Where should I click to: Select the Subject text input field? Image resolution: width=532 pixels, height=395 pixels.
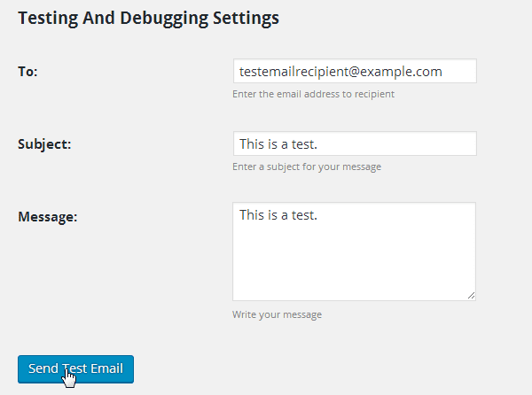pos(355,143)
